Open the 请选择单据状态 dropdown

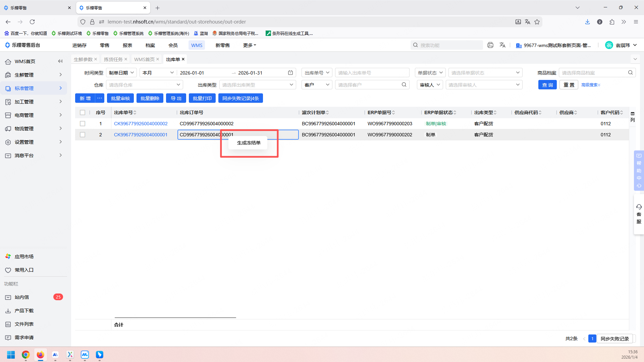485,73
